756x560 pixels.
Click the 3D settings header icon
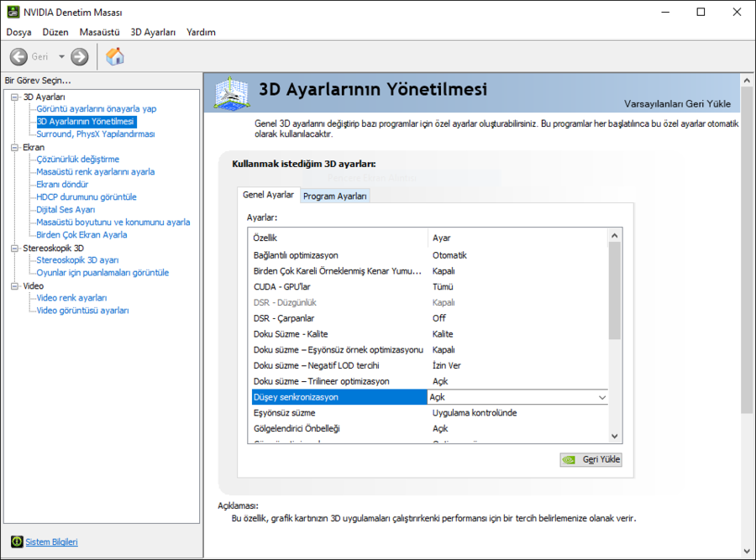click(x=232, y=93)
